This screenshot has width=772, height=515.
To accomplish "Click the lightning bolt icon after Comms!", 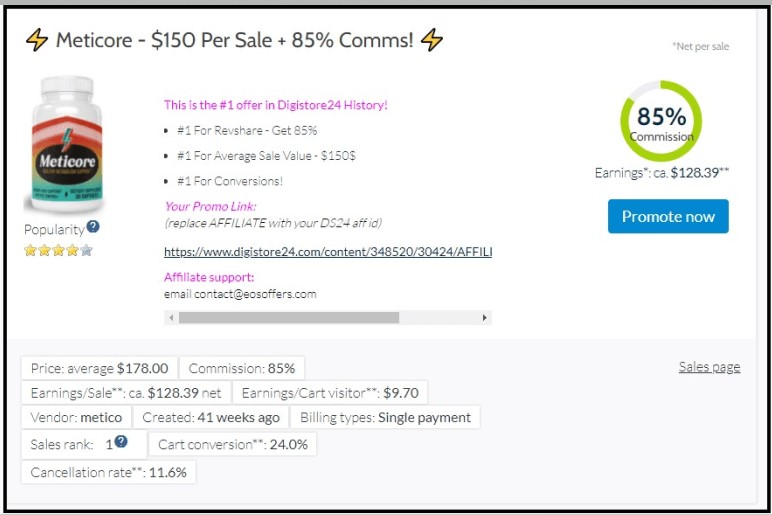I will (432, 40).
